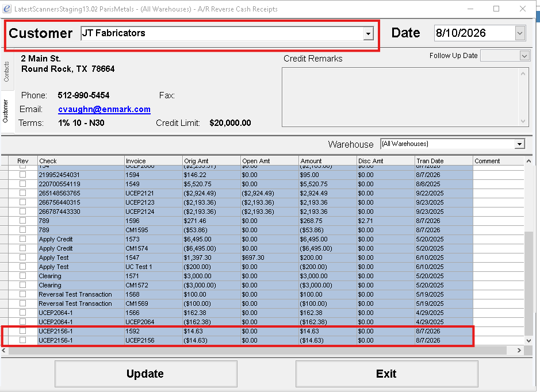Select the $146.22 Orig Amt cell
This screenshot has width=540, height=392.
212,175
